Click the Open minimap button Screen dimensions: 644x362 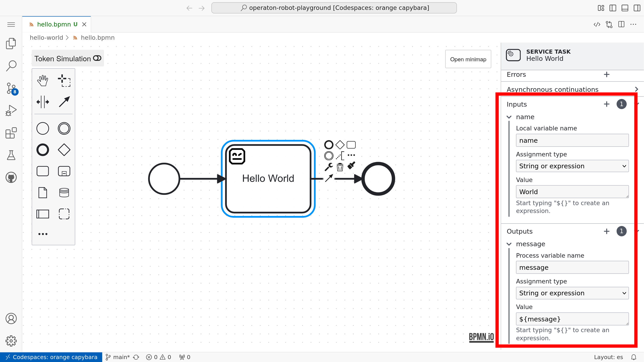pyautogui.click(x=468, y=59)
